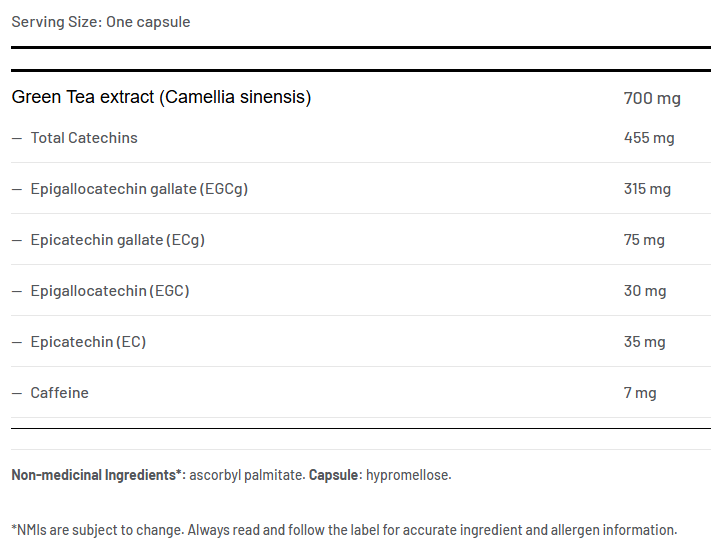Viewport: 711px width, 555px height.
Task: Click the "Serving Size: One capsule" text
Action: coord(101,22)
